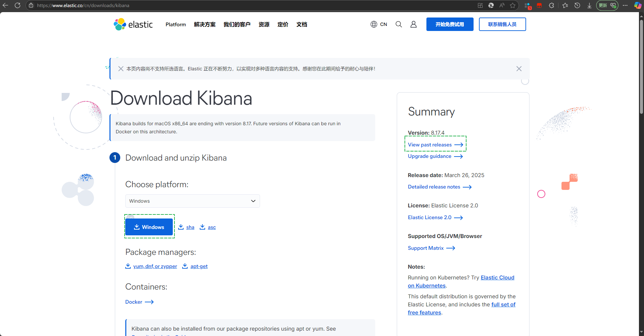Open the browser extensions puzzle icon

click(x=551, y=5)
